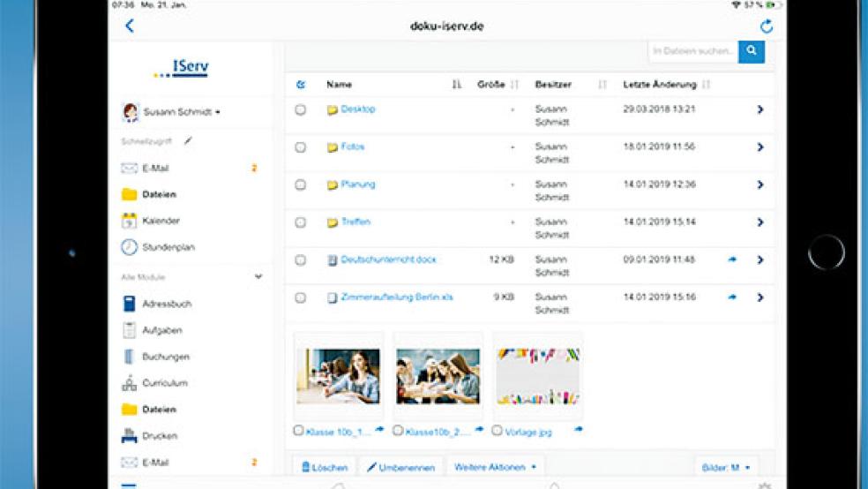Screen dimensions: 868x489
Task: Open the Curriculum module icon
Action: [129, 383]
